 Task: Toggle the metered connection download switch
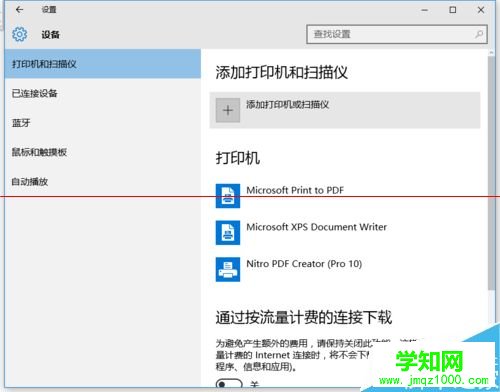229,384
